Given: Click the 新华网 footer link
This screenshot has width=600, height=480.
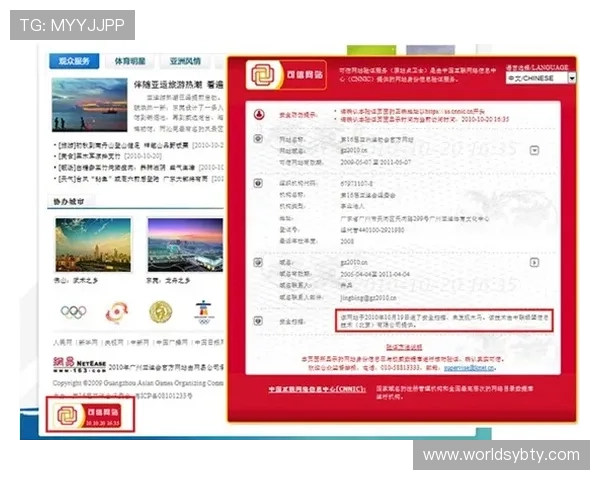Looking at the screenshot, I should coord(88,342).
